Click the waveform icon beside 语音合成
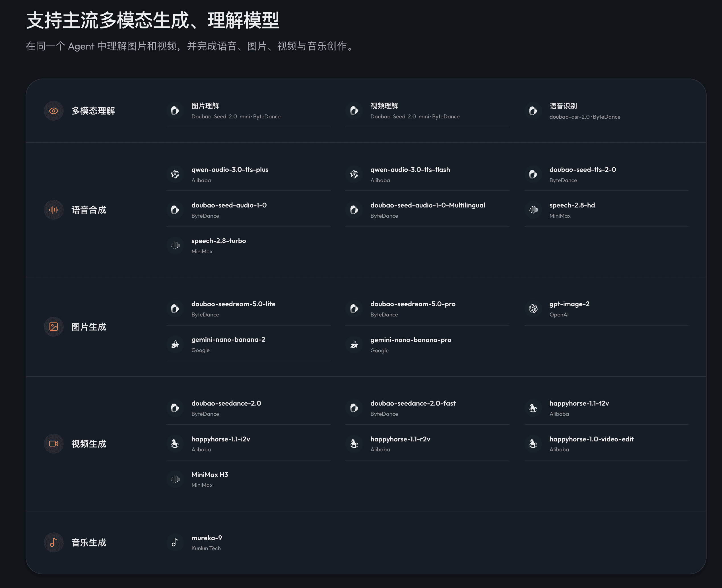This screenshot has height=588, width=722. pos(53,210)
